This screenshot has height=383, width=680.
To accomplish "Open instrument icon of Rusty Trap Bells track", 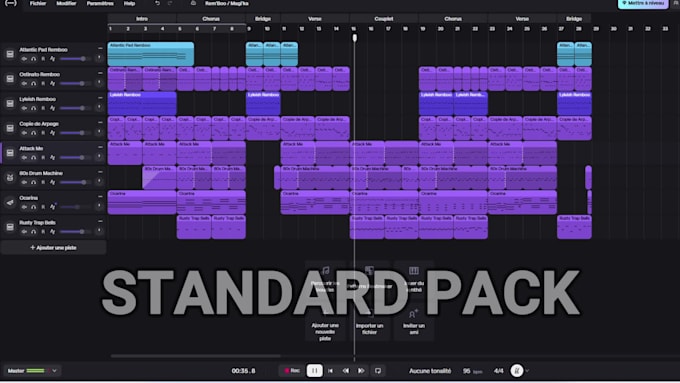I will [x=10, y=227].
